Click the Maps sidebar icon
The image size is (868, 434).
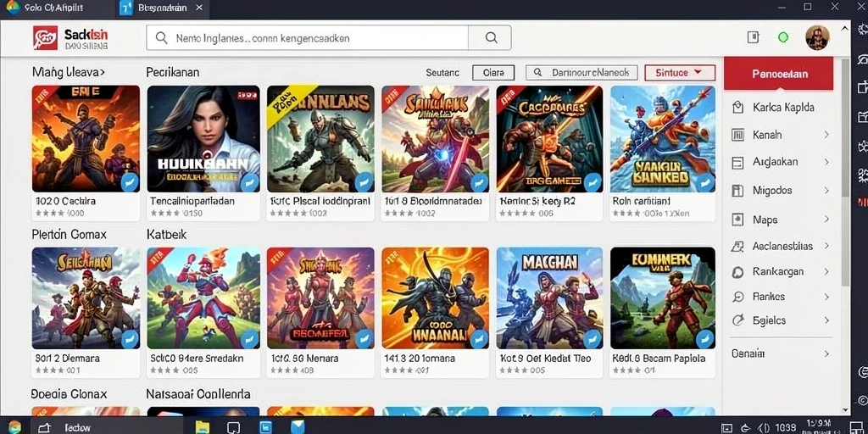tap(737, 220)
